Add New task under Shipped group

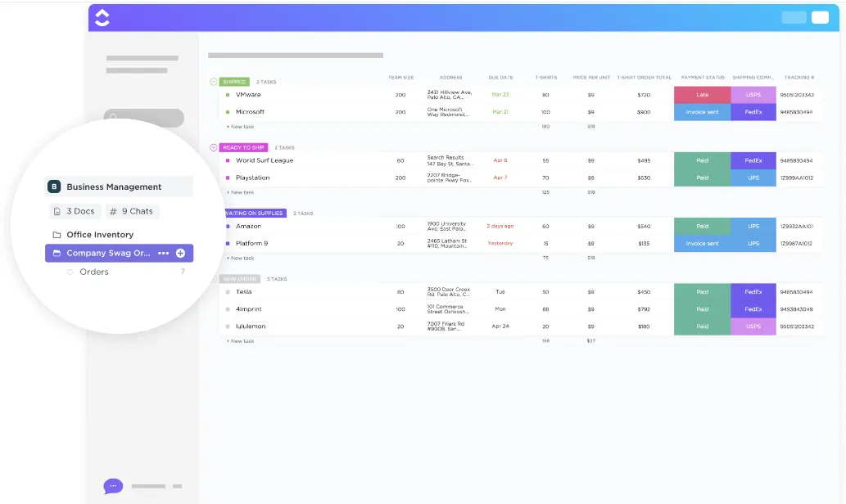coord(240,127)
